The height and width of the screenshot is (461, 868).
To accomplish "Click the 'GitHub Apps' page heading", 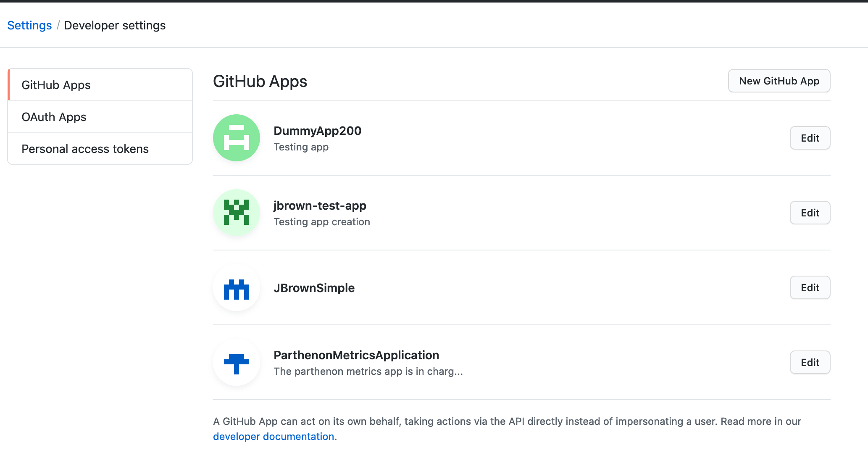I will click(x=260, y=81).
